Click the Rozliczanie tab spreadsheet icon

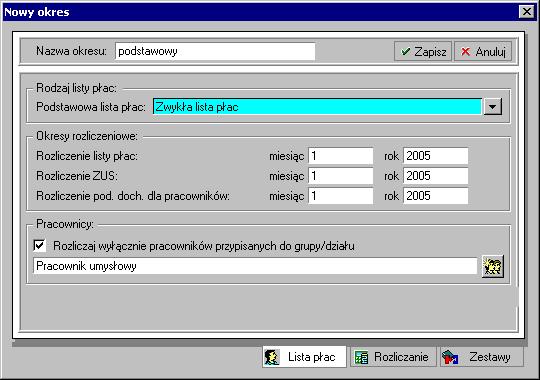(361, 358)
